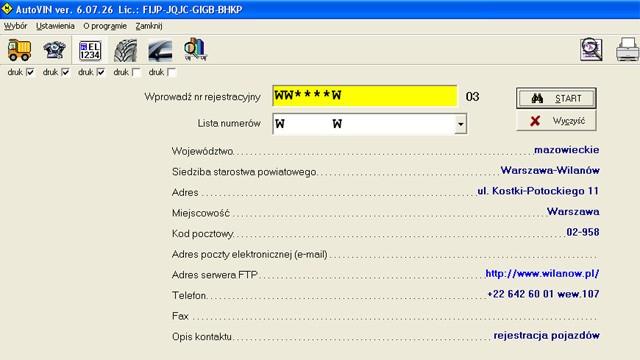Image resolution: width=640 pixels, height=360 pixels.
Task: Click the 02-958 postal code
Action: click(583, 232)
